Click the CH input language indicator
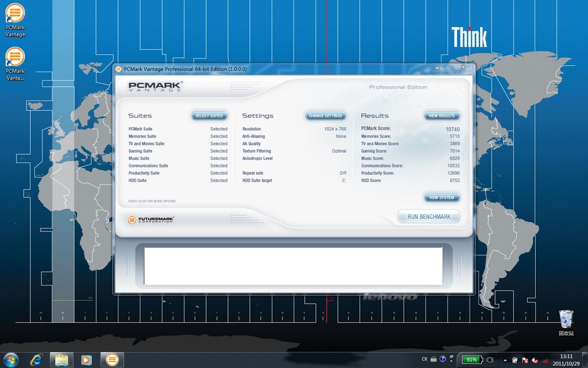588x368 pixels. coord(424,359)
